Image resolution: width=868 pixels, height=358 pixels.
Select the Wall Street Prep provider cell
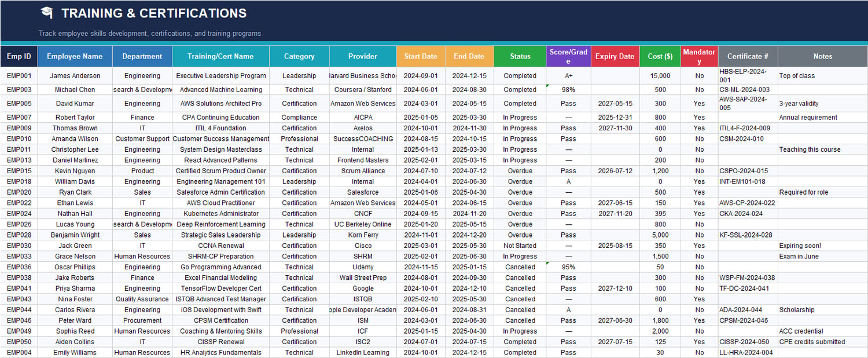(363, 277)
